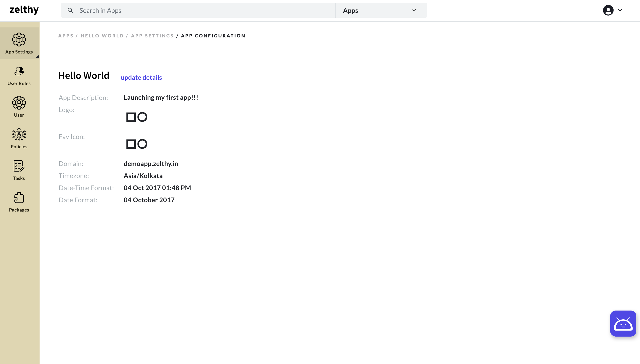Focus the Search in Apps field

click(198, 10)
